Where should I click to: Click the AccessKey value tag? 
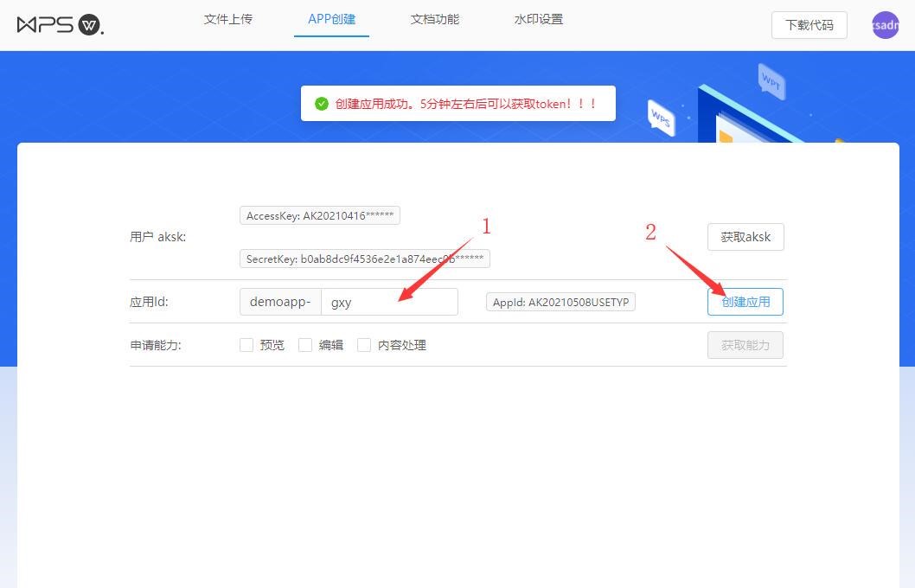tap(320, 215)
